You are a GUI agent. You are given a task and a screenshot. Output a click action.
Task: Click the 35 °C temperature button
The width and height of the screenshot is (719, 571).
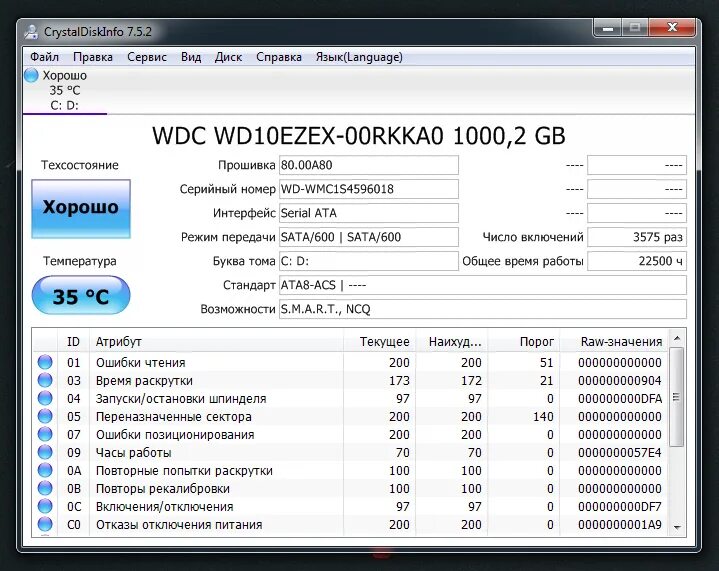(x=81, y=295)
